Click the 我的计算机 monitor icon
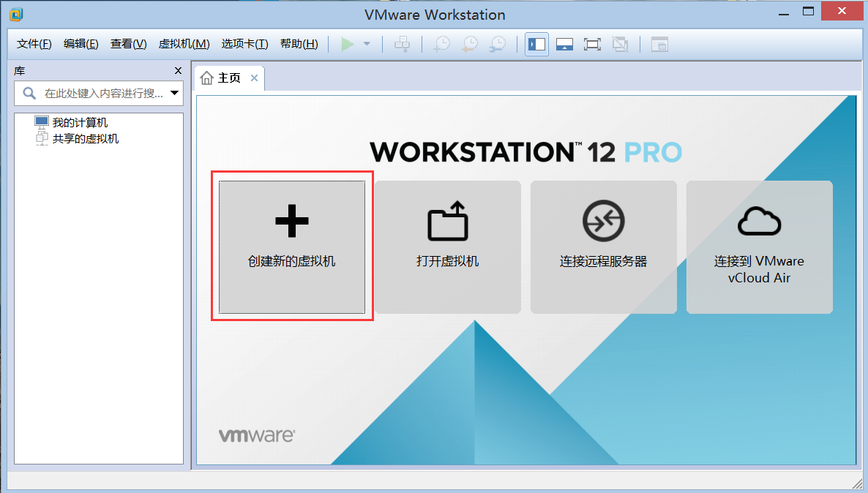Screen dimensions: 868x493 pos(42,121)
